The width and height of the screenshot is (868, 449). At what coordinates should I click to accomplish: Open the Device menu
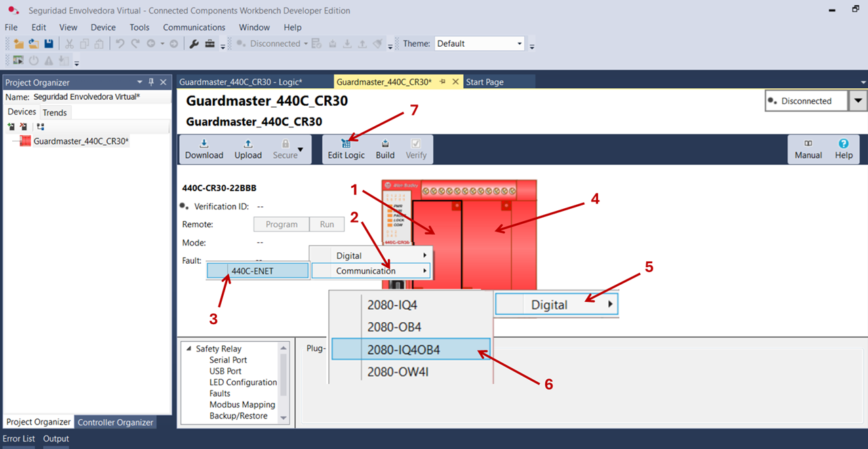pyautogui.click(x=103, y=27)
